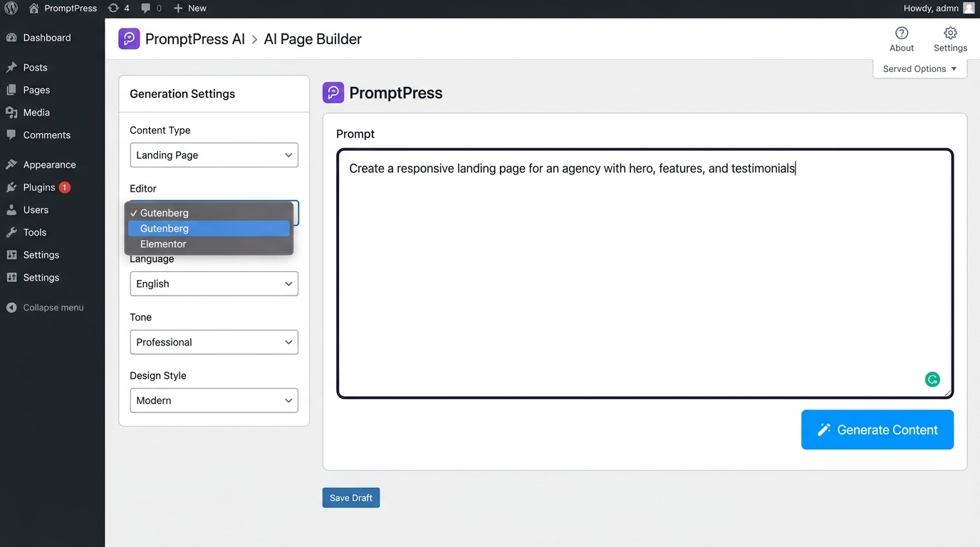Click the Users person icon
980x547 pixels.
(11, 210)
